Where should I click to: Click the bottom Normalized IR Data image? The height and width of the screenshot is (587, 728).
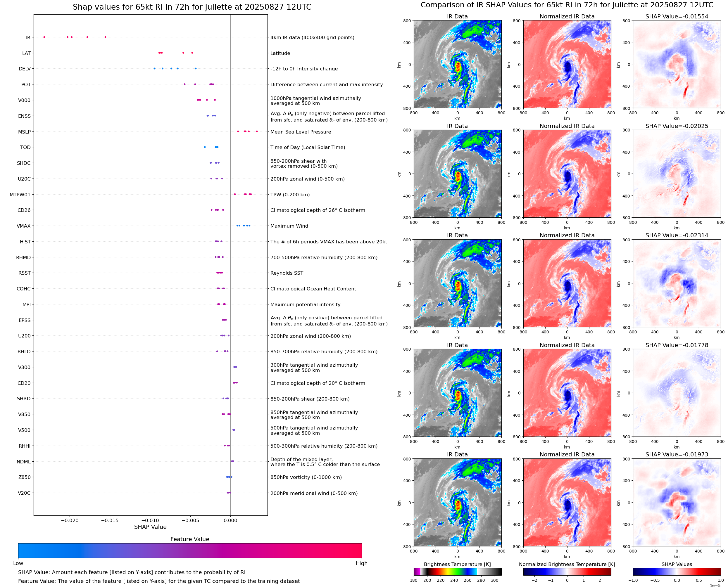pos(567,503)
